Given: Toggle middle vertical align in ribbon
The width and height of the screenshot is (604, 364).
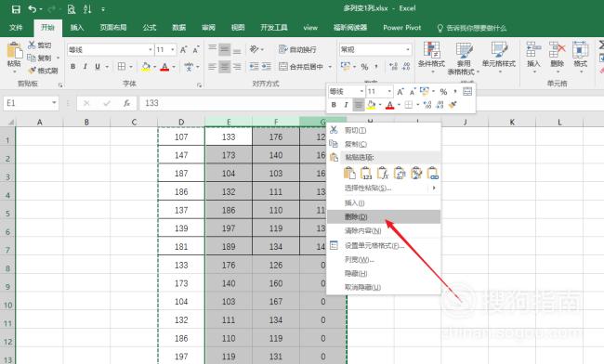Looking at the screenshot, I should [x=225, y=49].
